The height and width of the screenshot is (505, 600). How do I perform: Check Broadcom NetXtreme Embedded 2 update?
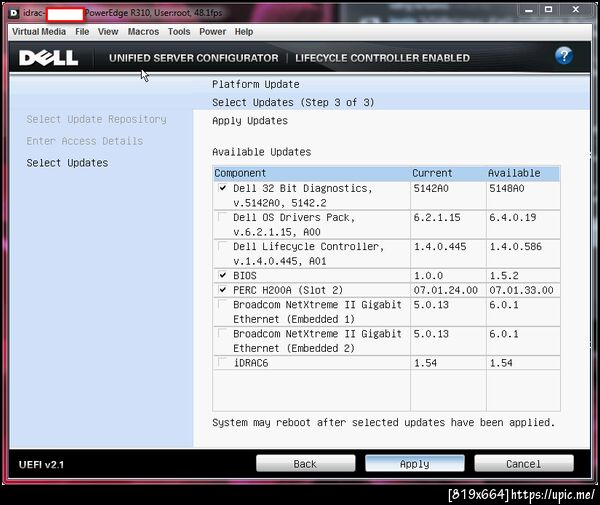coord(222,333)
